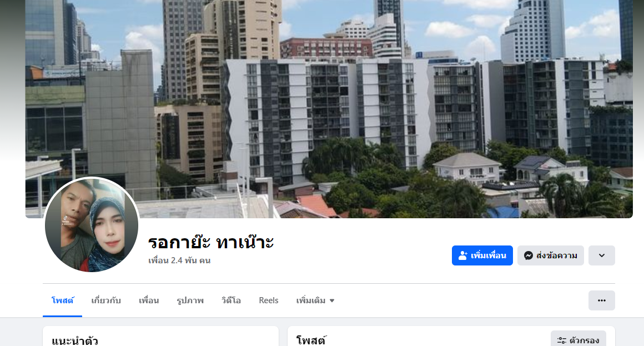Click the profile name รอกาย๊ะ ทาเน๊าะ
Image resolution: width=644 pixels, height=346 pixels.
(211, 242)
